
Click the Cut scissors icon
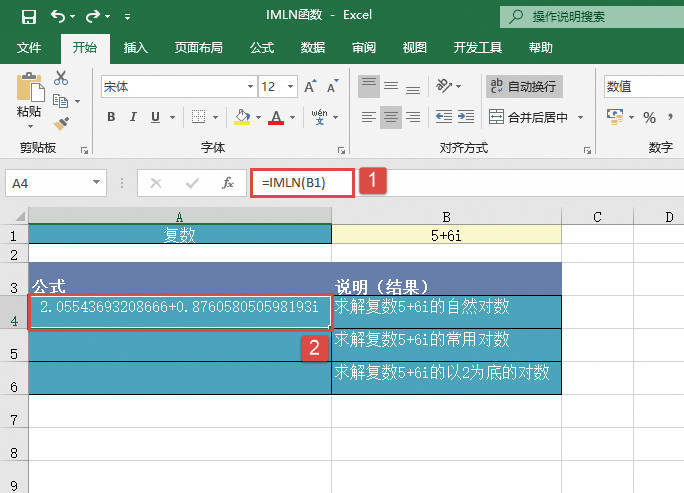click(x=61, y=78)
